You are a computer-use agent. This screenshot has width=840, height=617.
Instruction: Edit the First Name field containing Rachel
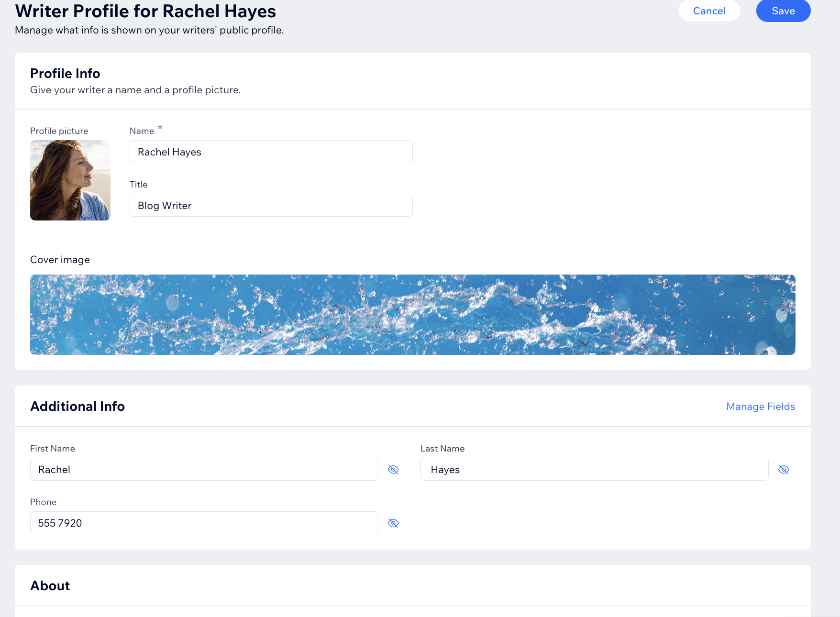(204, 469)
